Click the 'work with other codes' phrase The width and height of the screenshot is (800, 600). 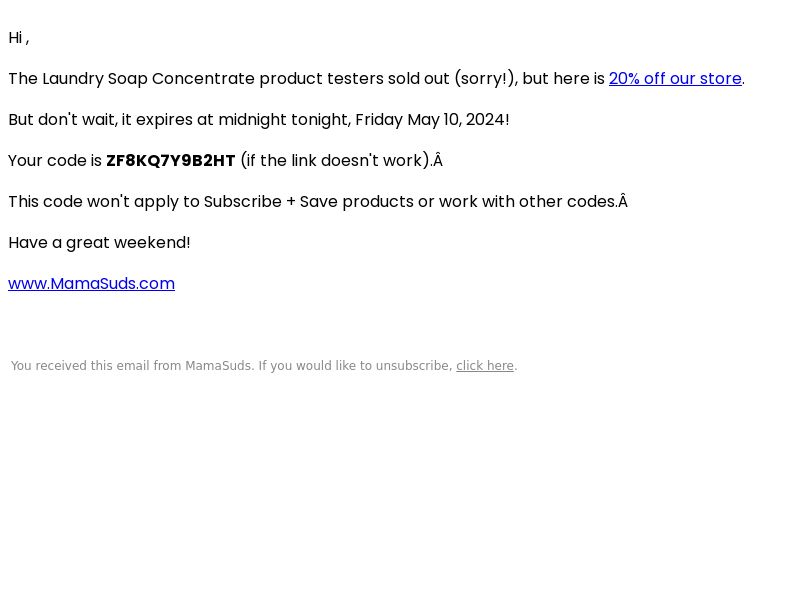(527, 202)
